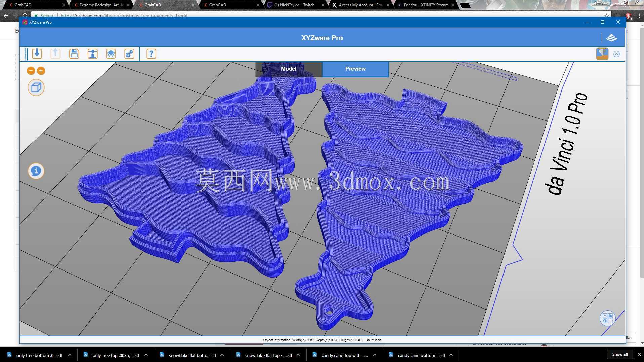644x362 pixels.
Task: Switch to the Preview tab
Action: click(355, 69)
